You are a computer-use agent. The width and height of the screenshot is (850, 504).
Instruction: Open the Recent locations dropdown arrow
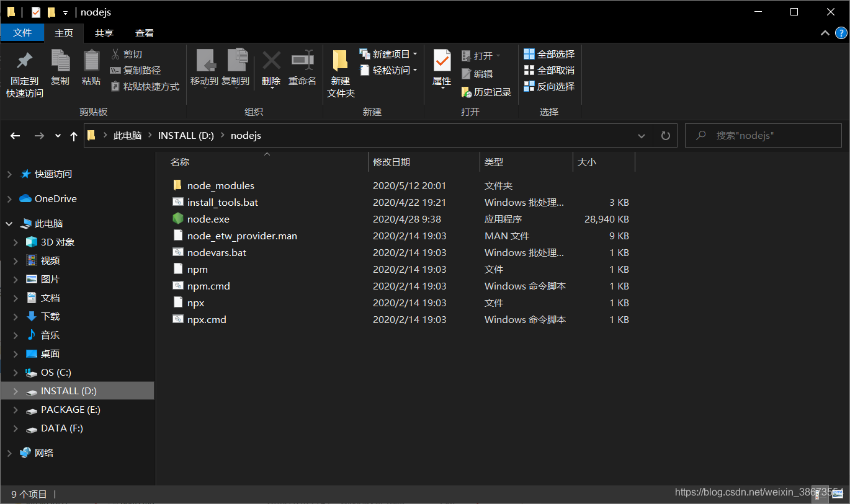pyautogui.click(x=58, y=136)
